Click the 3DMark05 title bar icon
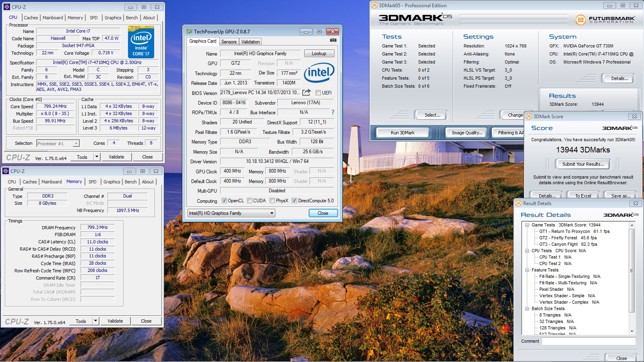644x362 pixels. click(374, 6)
